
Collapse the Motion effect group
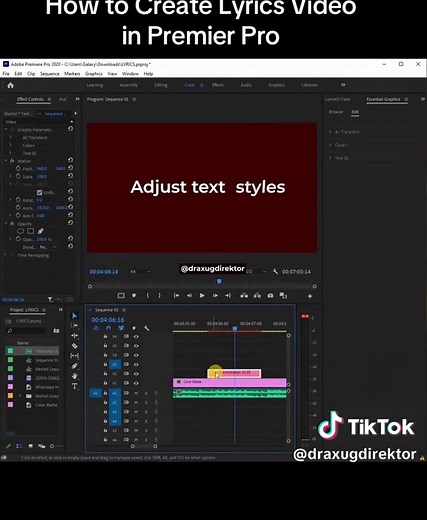[x=6, y=161]
